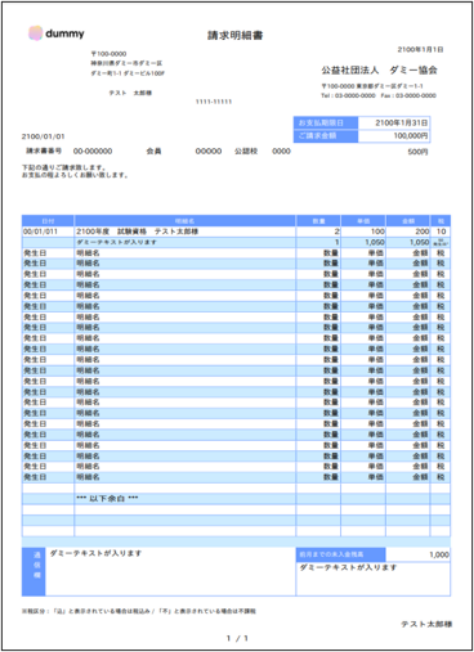Click the 500円 amount below the billing box
Image resolution: width=474 pixels, height=652 pixels.
click(x=418, y=152)
